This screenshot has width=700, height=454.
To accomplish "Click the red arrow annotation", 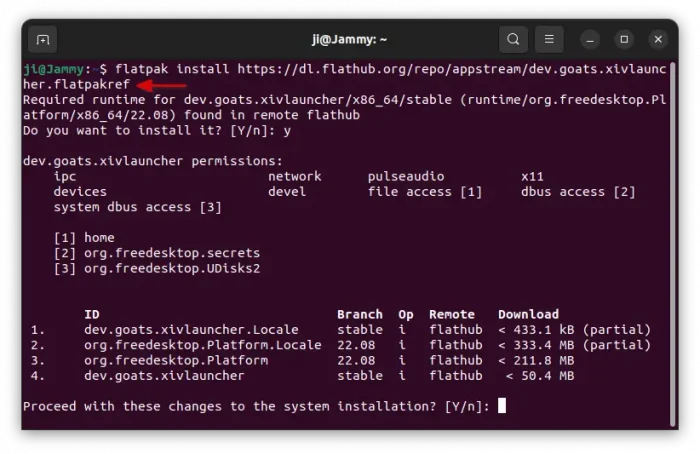I will [163, 85].
